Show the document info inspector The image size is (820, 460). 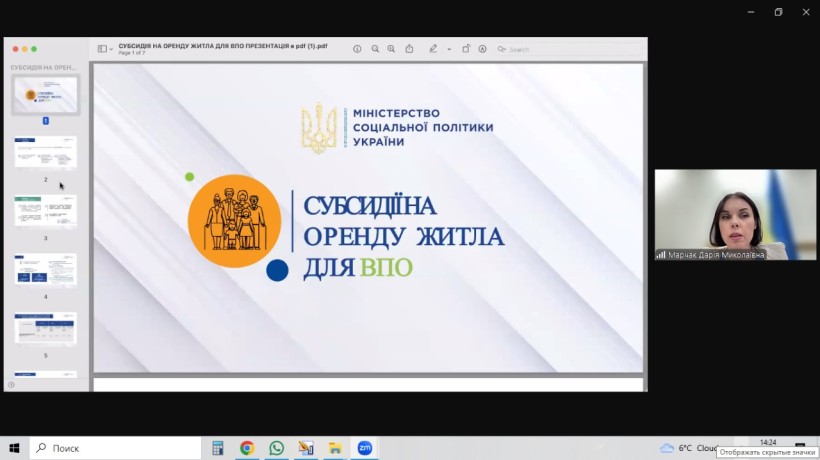click(x=357, y=49)
